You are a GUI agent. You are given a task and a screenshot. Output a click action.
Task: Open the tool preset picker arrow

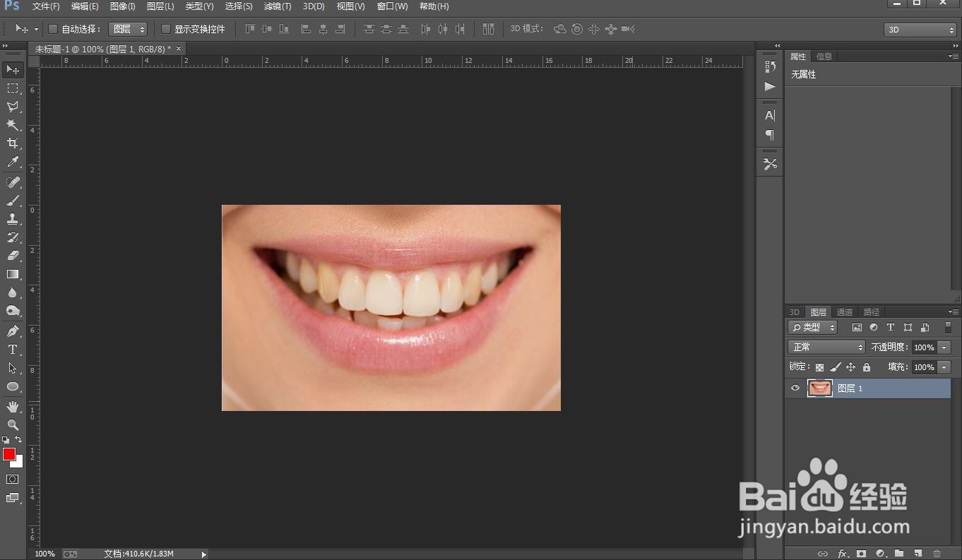pyautogui.click(x=36, y=30)
